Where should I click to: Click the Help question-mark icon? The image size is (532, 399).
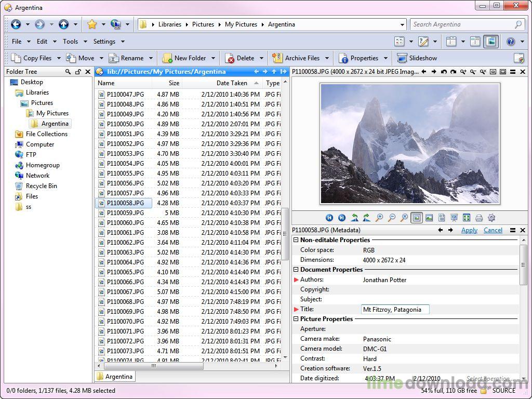[511, 41]
